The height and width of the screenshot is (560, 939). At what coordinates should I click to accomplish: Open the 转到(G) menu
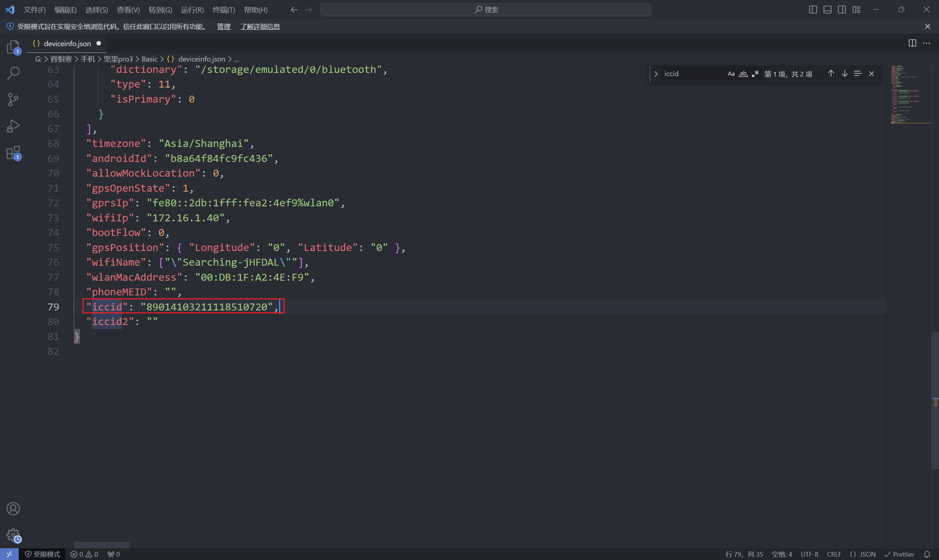(x=160, y=10)
